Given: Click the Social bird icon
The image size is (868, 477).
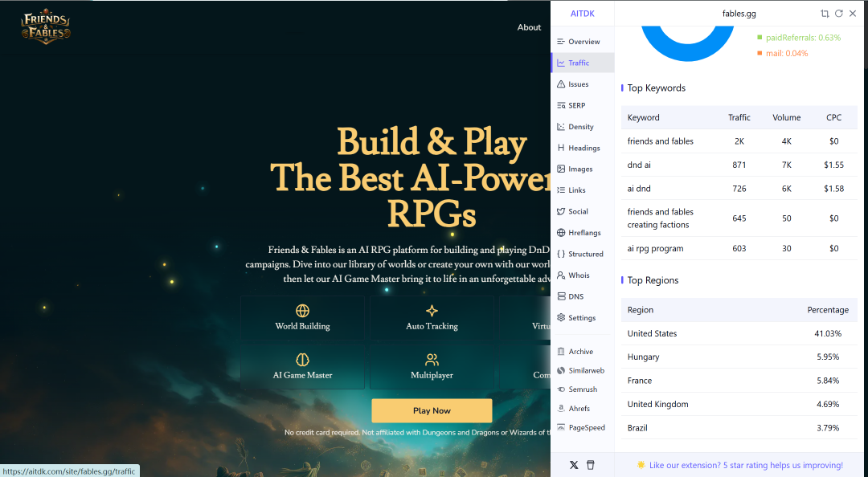Looking at the screenshot, I should click(561, 211).
